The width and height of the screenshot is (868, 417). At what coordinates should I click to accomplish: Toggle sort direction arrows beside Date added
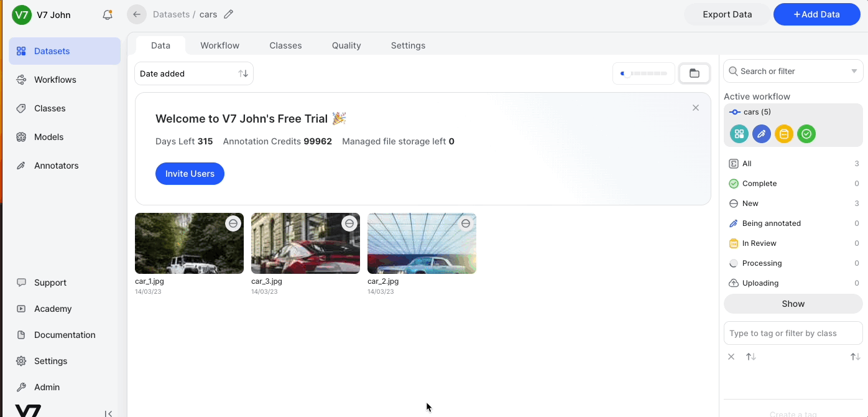pos(243,73)
